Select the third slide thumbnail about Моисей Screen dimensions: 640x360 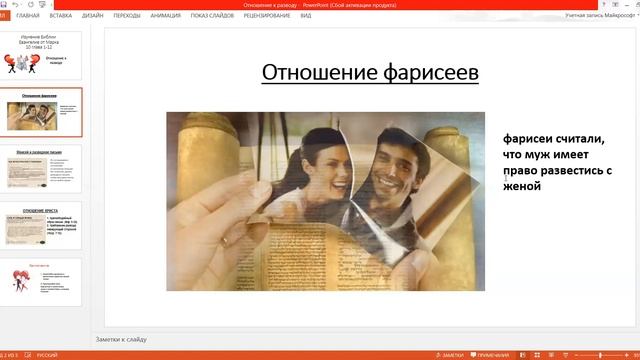tap(41, 169)
